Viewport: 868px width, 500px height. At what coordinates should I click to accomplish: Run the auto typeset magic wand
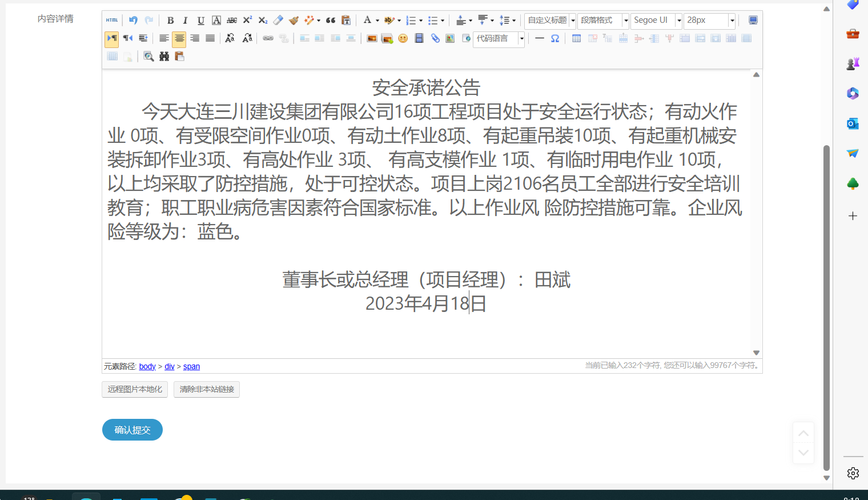pyautogui.click(x=309, y=21)
